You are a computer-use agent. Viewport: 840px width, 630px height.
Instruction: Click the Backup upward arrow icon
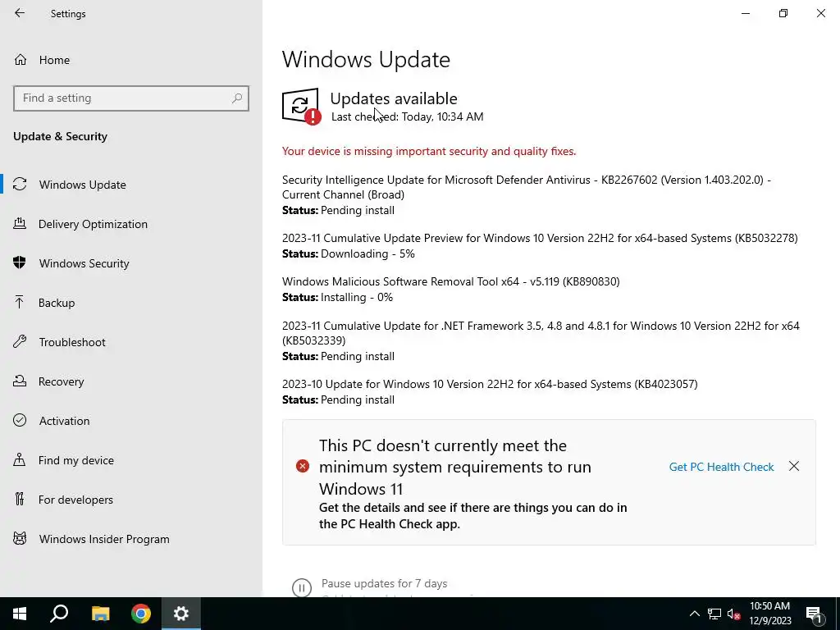20,302
